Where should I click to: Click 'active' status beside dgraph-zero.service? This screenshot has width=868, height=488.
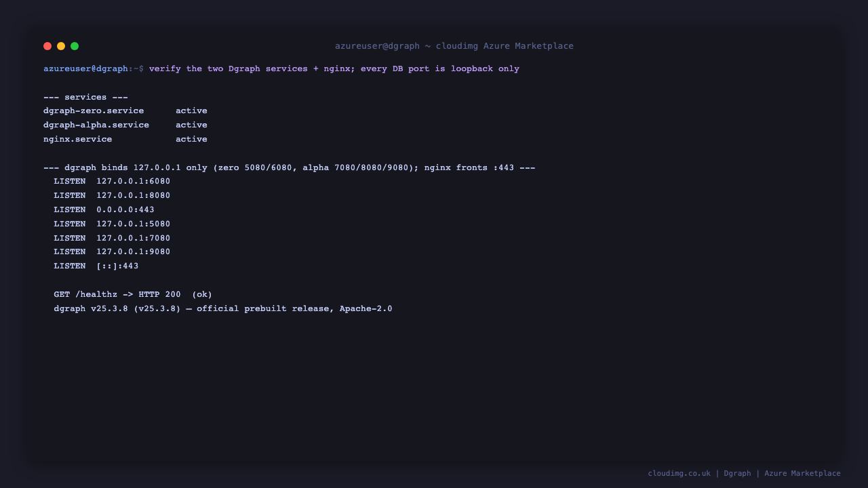click(x=191, y=111)
